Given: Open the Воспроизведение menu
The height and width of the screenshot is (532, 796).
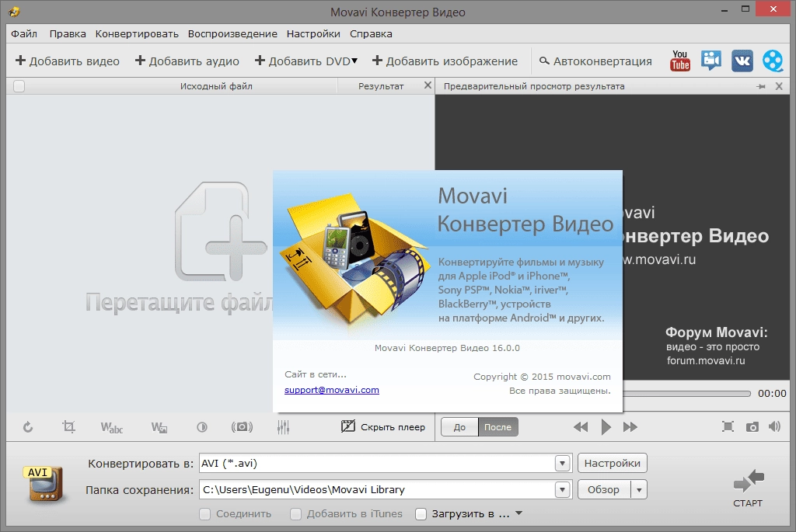Looking at the screenshot, I should [x=232, y=34].
